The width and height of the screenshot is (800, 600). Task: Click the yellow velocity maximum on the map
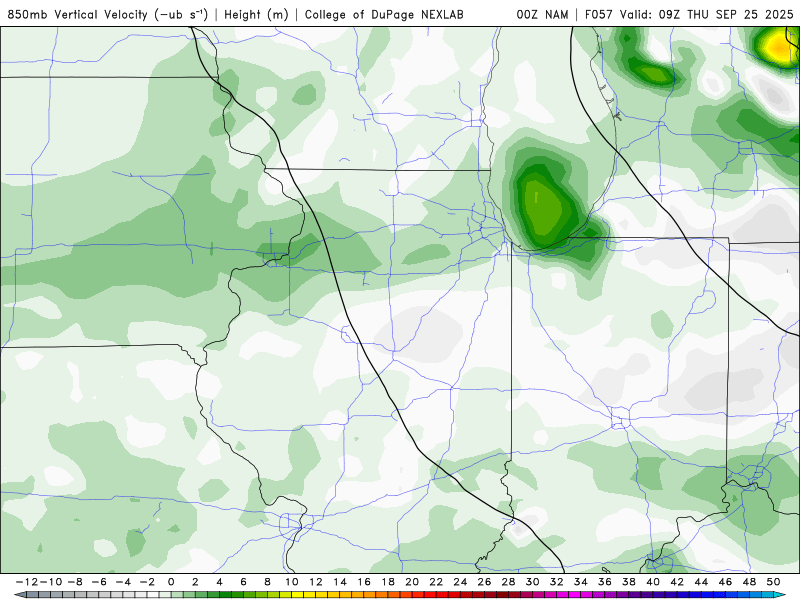coord(780,47)
